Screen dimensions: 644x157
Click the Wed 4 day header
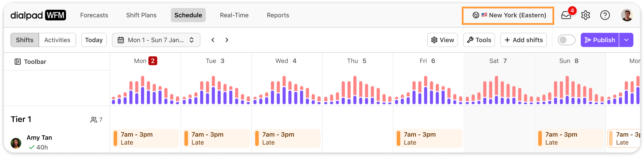(x=286, y=61)
